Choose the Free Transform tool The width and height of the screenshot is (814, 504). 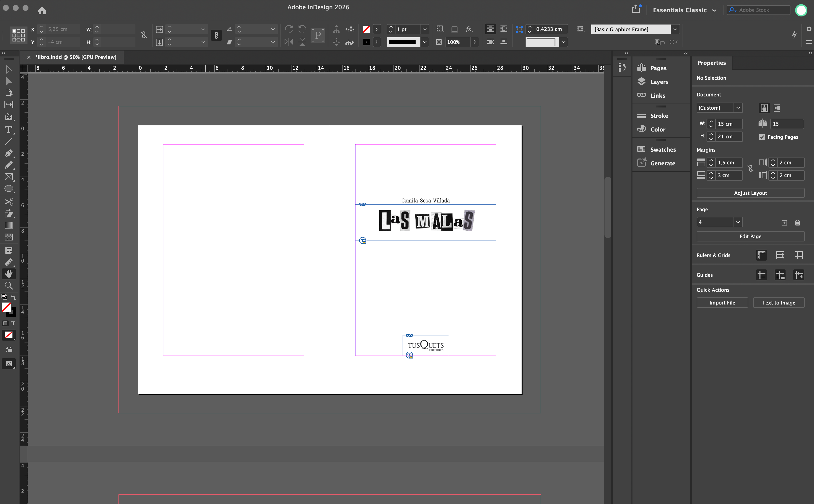point(9,214)
